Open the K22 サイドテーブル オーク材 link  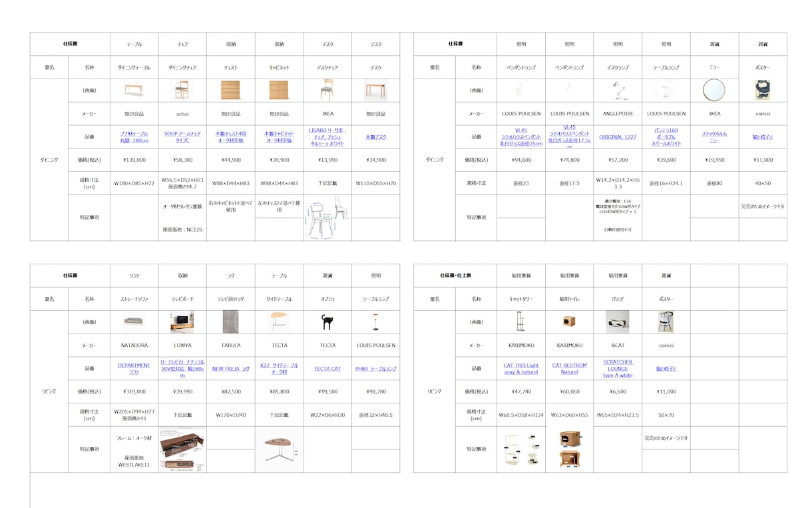pyautogui.click(x=279, y=369)
